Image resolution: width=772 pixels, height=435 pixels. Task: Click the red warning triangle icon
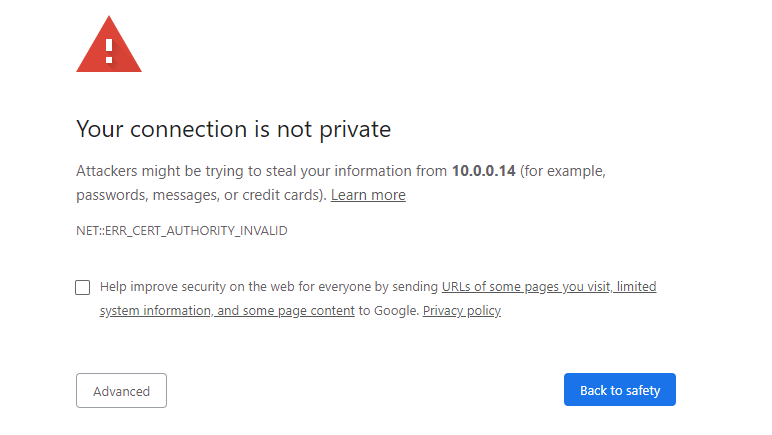109,45
